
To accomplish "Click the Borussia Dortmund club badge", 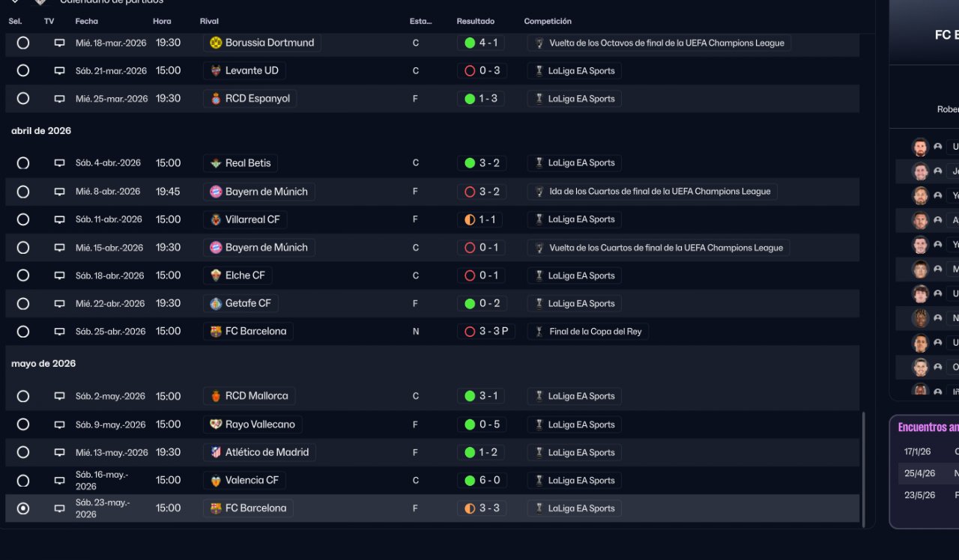I will pyautogui.click(x=216, y=43).
